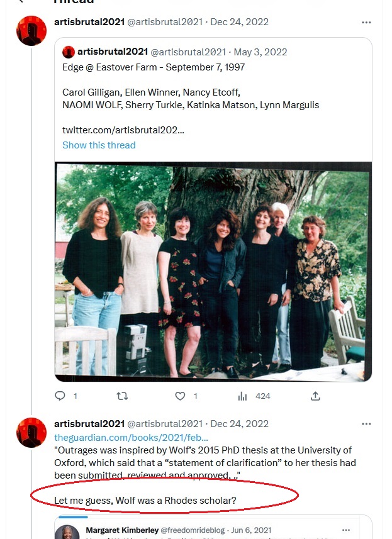Screen dimensions: 392x539
Task: Share the tweet via the share icon
Action: click(315, 396)
